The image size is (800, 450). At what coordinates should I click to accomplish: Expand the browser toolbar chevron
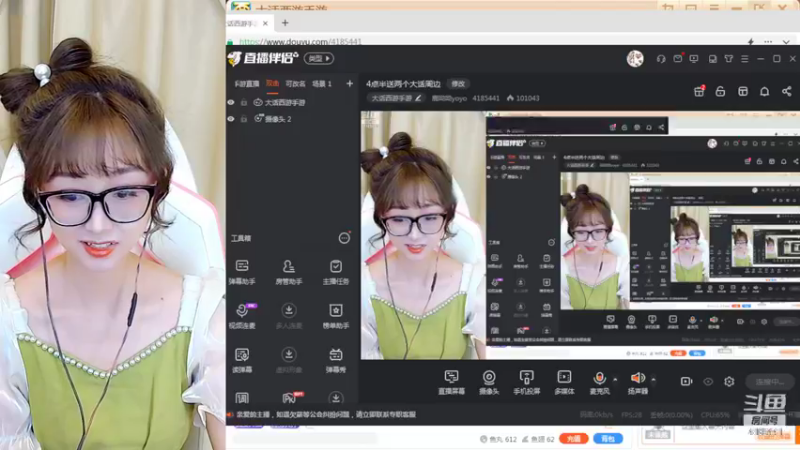pyautogui.click(x=786, y=42)
